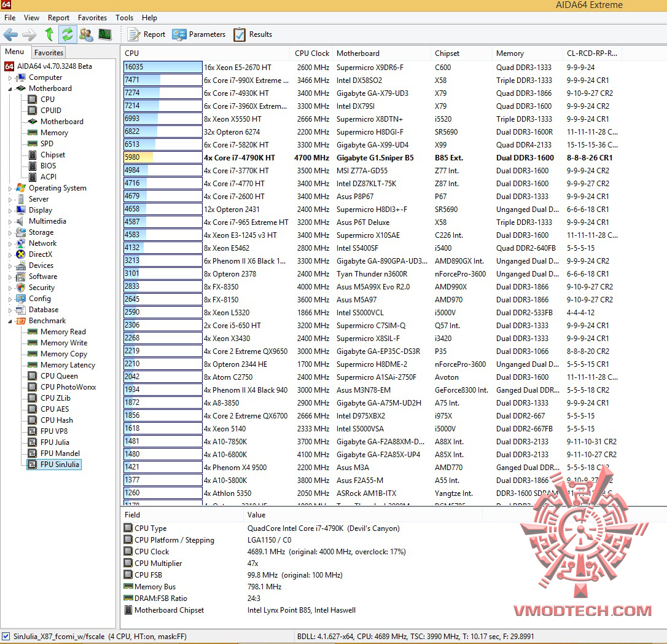This screenshot has height=644, width=667.
Task: Open Chipset tree item
Action: [x=53, y=154]
